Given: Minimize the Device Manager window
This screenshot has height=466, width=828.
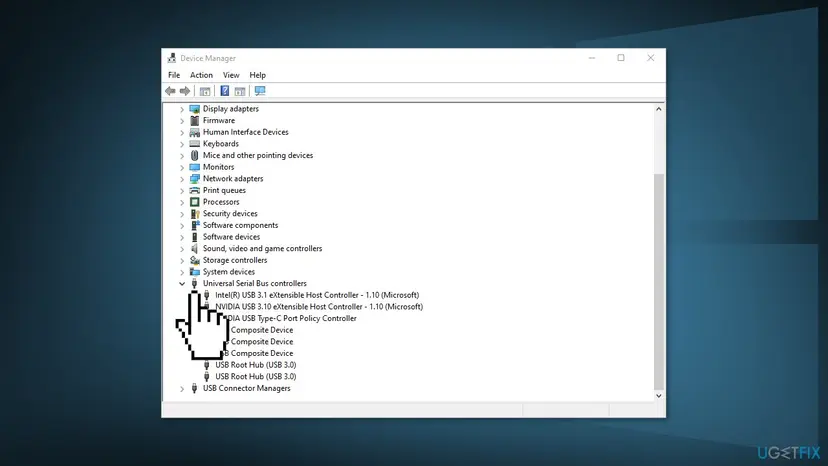Looking at the screenshot, I should coord(592,58).
